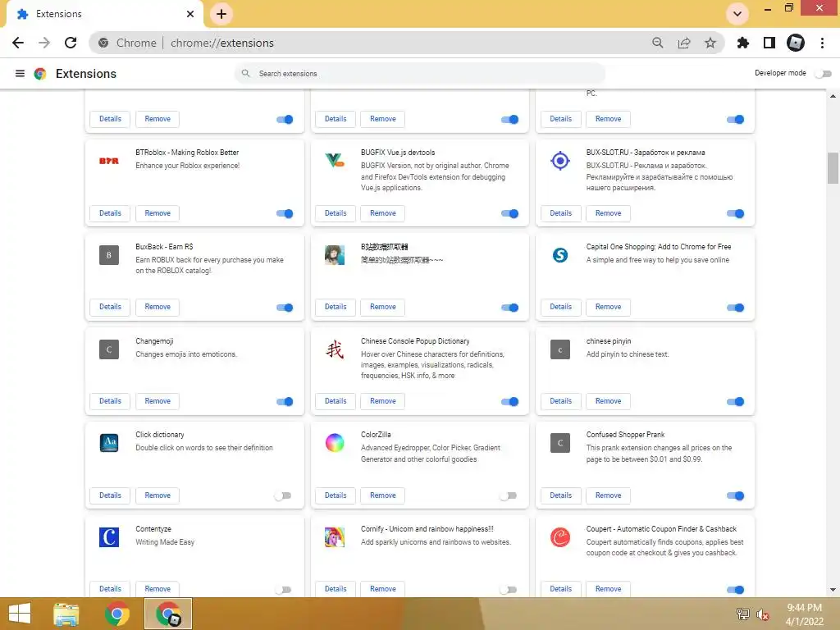
Task: Open Details for chinese pinyin
Action: pos(561,401)
